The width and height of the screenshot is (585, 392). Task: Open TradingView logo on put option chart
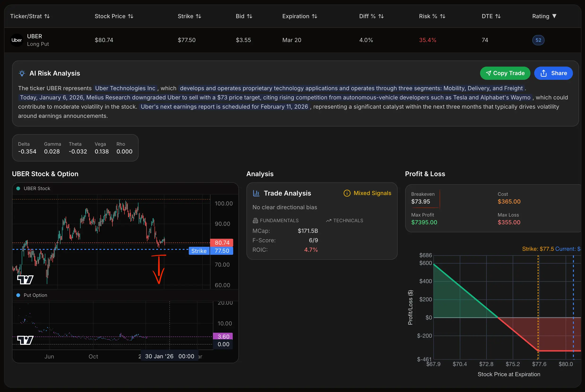tap(25, 340)
